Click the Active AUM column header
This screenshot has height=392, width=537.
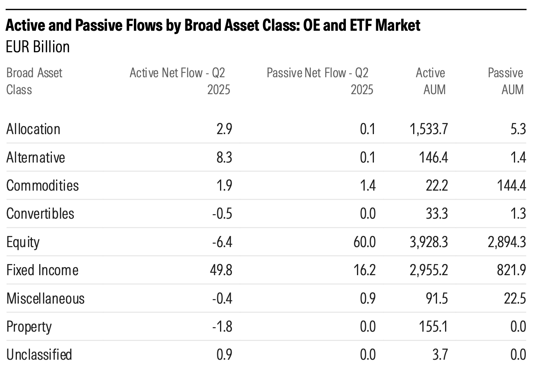(x=430, y=81)
